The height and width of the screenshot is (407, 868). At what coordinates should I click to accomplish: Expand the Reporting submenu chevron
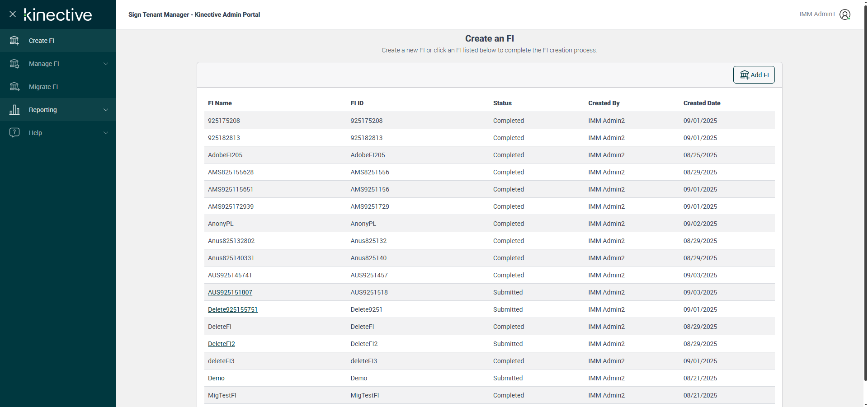106,110
